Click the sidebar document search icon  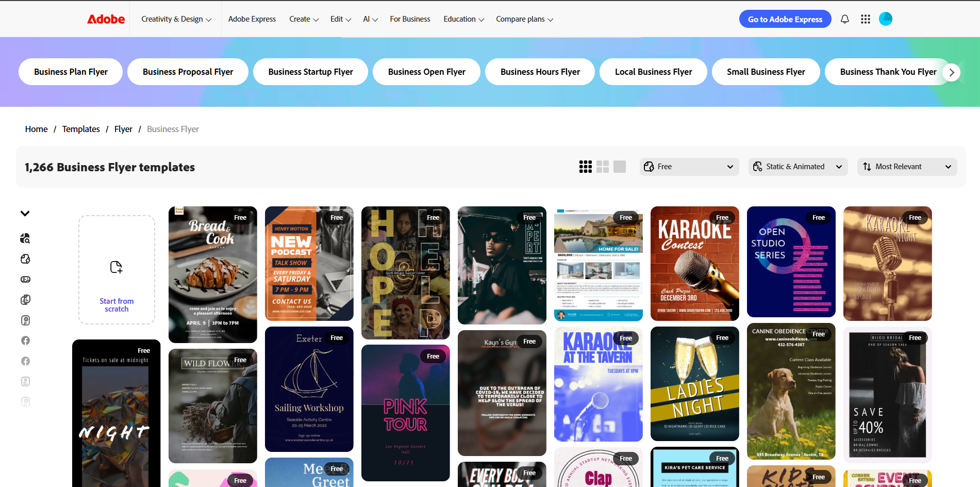coord(25,238)
